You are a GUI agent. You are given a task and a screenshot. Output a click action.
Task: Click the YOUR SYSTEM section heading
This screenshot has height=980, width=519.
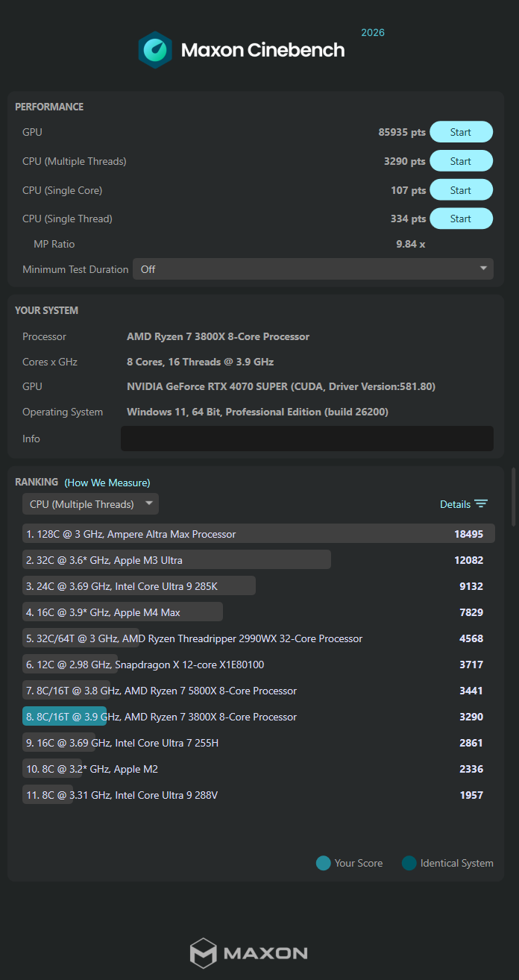46,310
